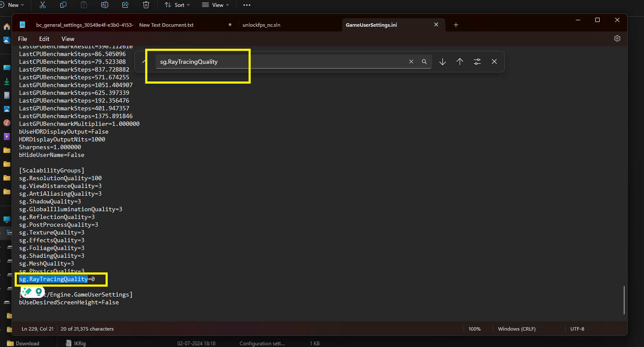
Task: Click the sg.ReflectionQuality=3 line
Action: tap(57, 217)
